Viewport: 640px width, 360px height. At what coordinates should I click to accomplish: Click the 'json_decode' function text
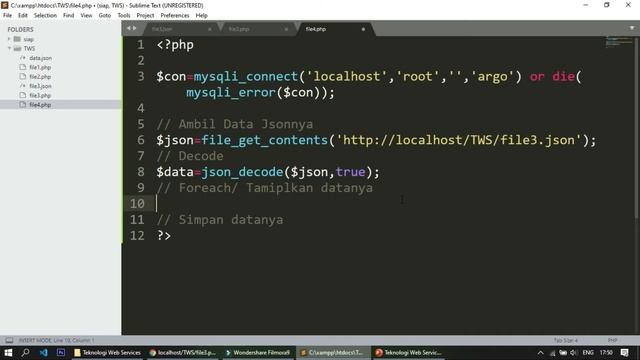(x=242, y=172)
